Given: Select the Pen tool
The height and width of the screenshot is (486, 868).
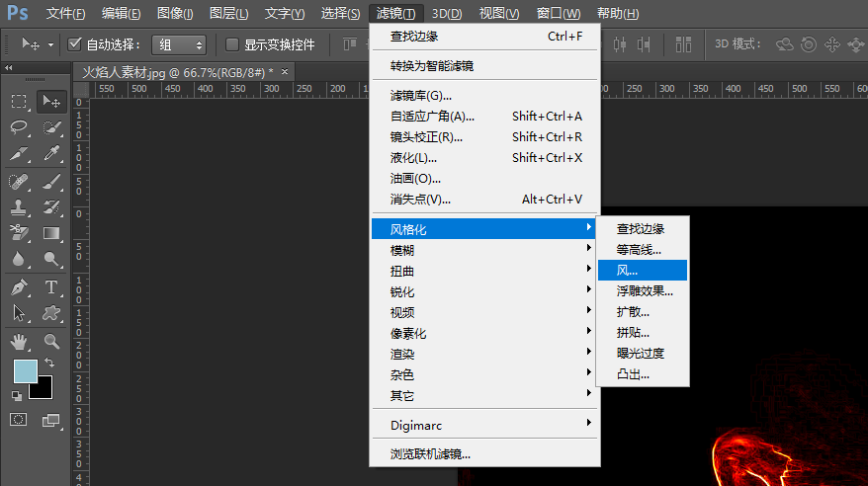Looking at the screenshot, I should [19, 287].
